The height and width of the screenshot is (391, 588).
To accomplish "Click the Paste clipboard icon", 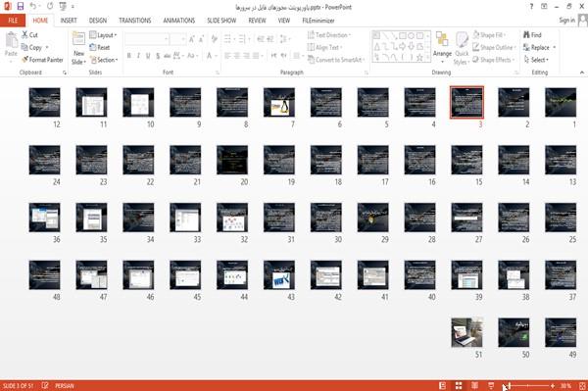I will point(11,40).
